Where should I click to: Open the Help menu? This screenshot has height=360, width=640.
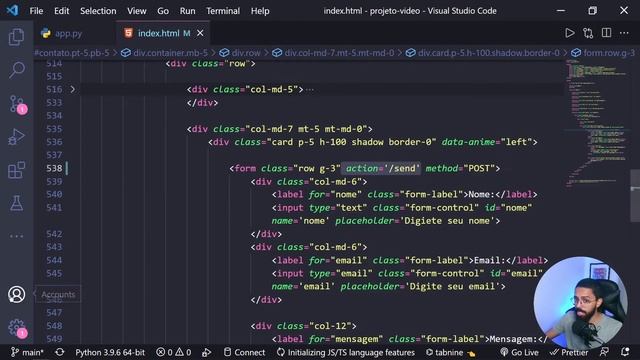click(x=260, y=11)
